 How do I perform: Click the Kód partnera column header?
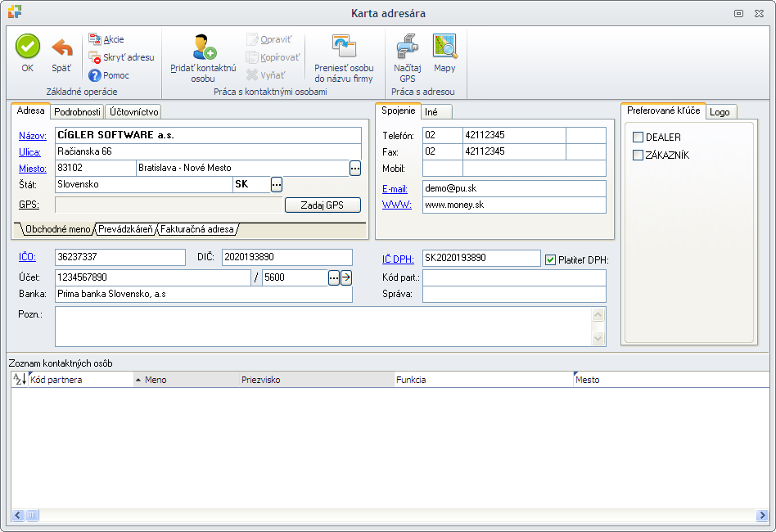point(81,380)
